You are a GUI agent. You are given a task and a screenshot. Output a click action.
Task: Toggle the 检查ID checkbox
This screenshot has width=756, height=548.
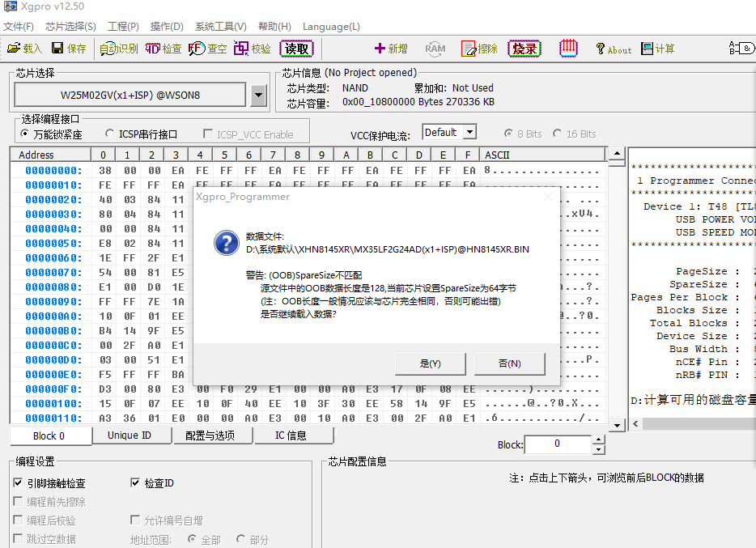coord(135,483)
